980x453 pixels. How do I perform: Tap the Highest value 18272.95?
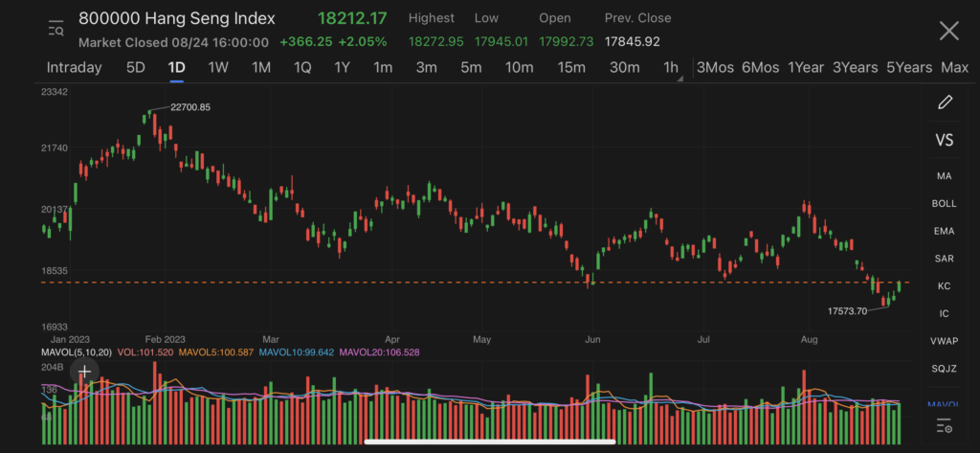coord(436,42)
